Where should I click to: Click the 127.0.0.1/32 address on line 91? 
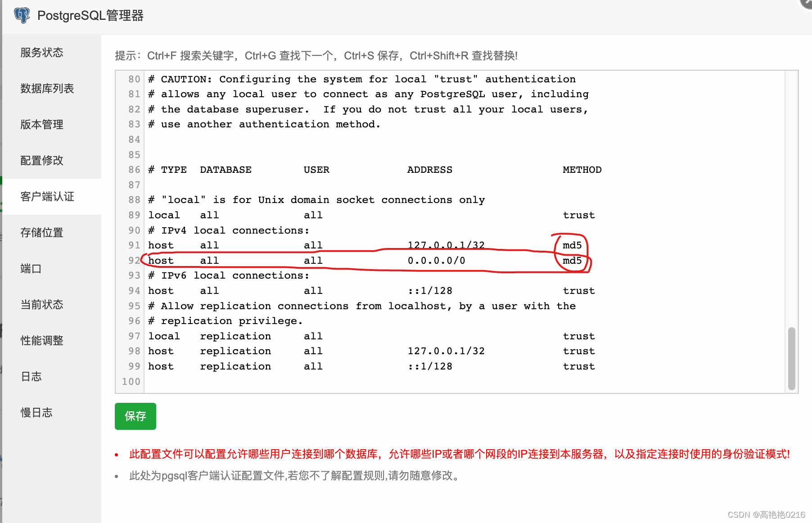pyautogui.click(x=446, y=245)
